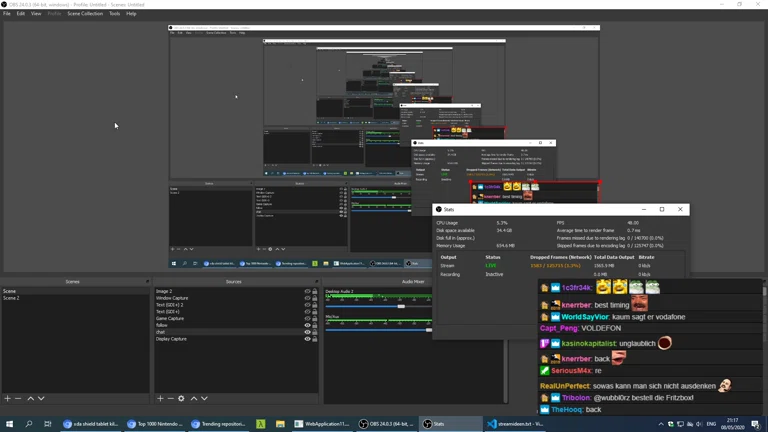Open WebApplication11 taskbar window
The width and height of the screenshot is (768, 432).
[x=322, y=424]
